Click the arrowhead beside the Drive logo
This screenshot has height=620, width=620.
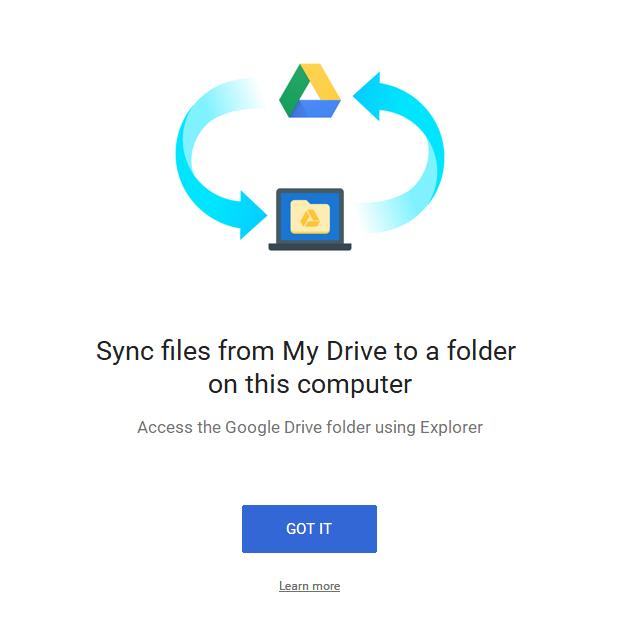pyautogui.click(x=367, y=96)
